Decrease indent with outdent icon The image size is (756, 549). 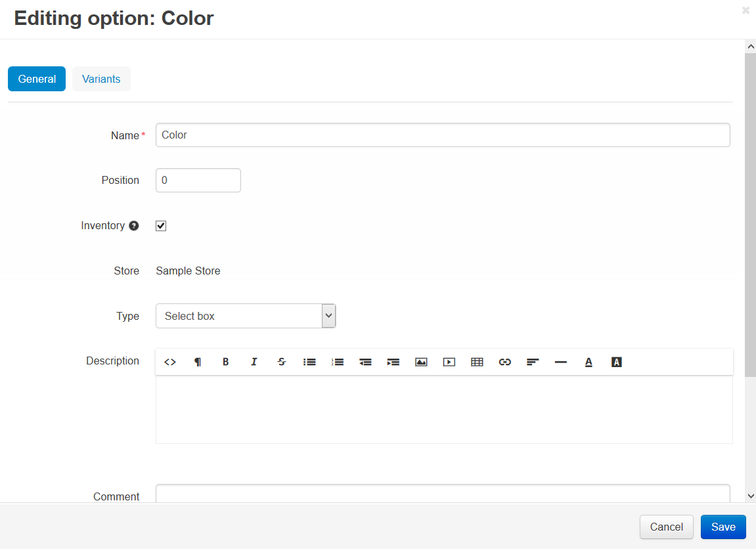[x=365, y=362]
